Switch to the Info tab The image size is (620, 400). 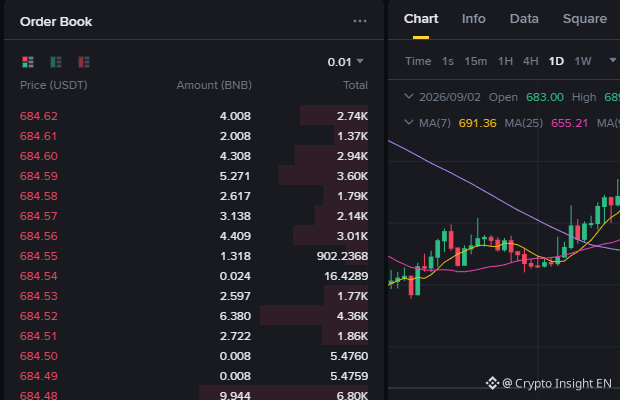pos(473,19)
